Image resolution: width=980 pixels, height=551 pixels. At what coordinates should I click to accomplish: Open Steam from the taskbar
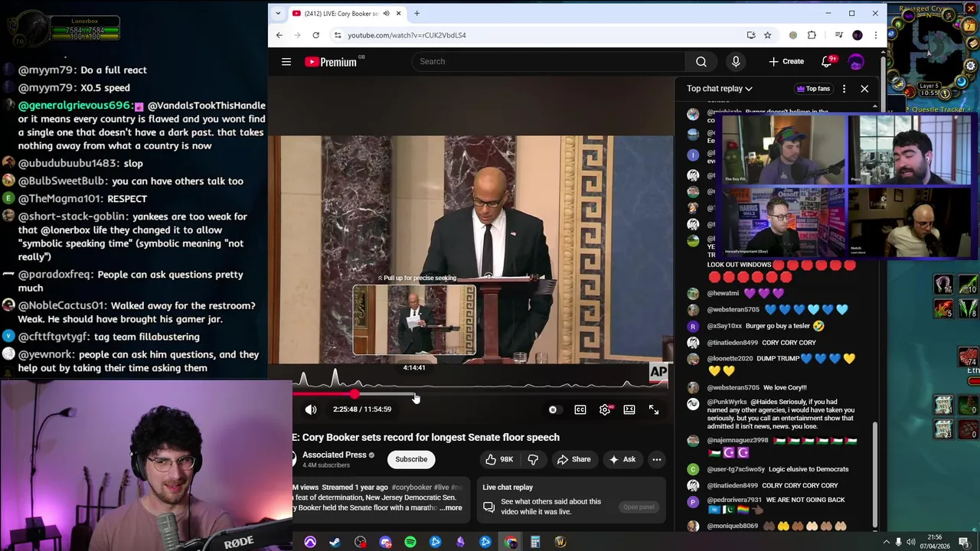[335, 543]
